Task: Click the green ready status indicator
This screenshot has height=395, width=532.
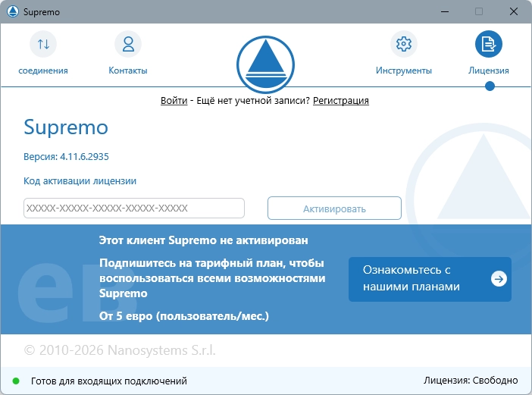Action: 16,381
